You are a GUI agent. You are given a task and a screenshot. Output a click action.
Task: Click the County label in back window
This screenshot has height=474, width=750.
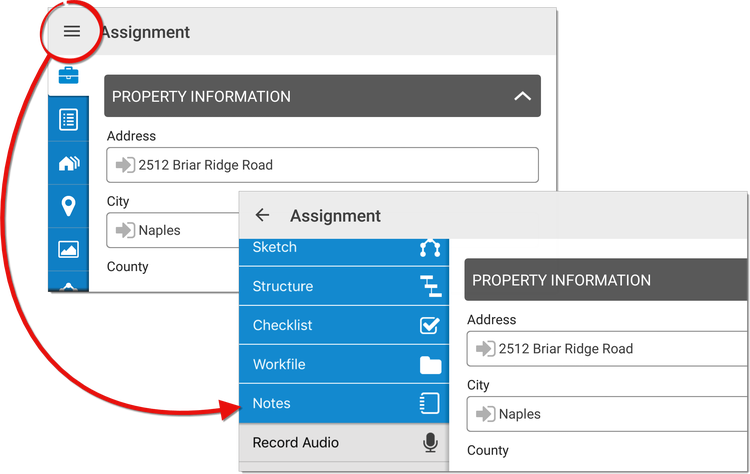[127, 266]
